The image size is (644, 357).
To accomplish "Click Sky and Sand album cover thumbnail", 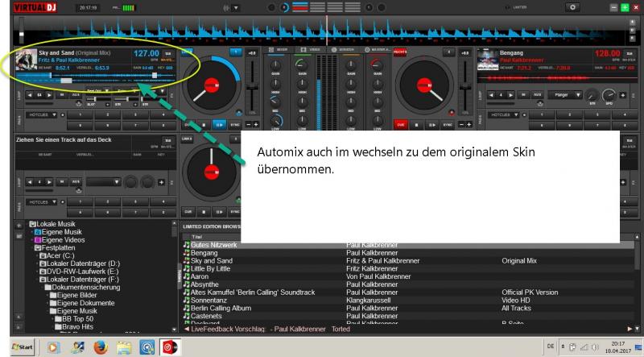I will 27,60.
